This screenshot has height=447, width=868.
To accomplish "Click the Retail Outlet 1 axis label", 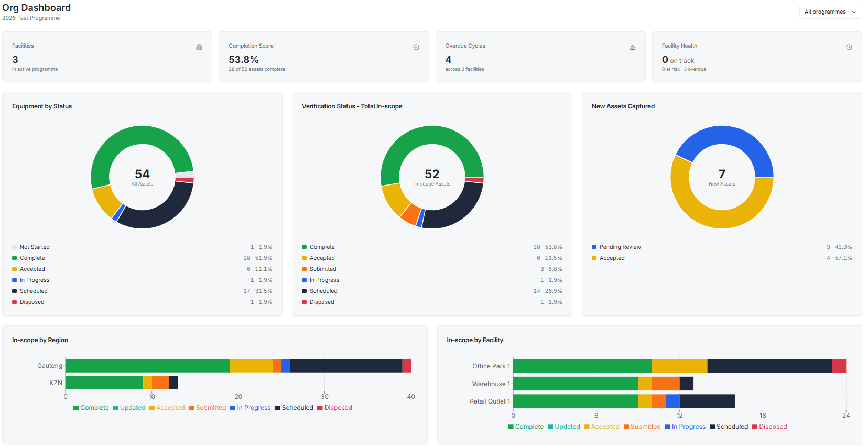I will [490, 401].
